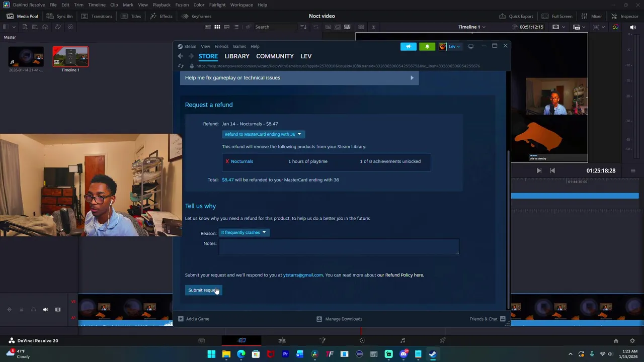Switch to Steam COMMUNITY tab
This screenshot has height=362, width=644.
pos(275,56)
